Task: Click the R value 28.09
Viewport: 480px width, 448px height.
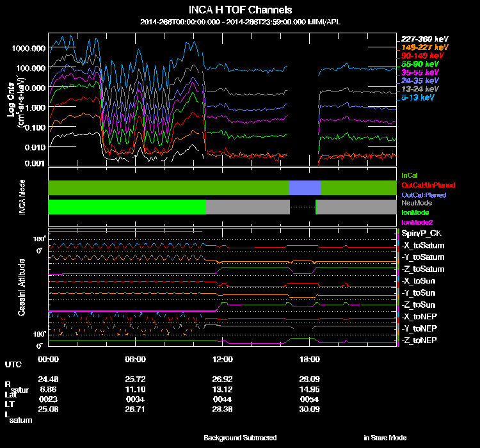Action: click(309, 380)
